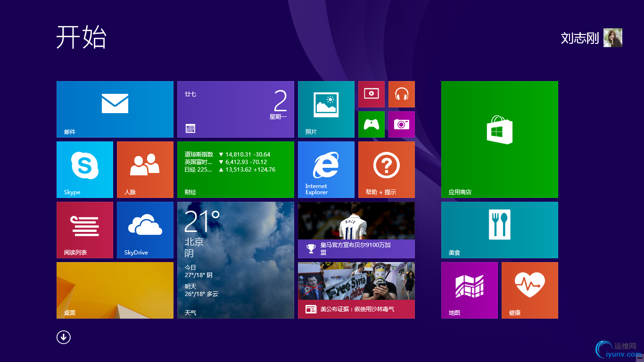Open the small red video tile
Image resolution: width=644 pixels, height=362 pixels.
pyautogui.click(x=372, y=94)
